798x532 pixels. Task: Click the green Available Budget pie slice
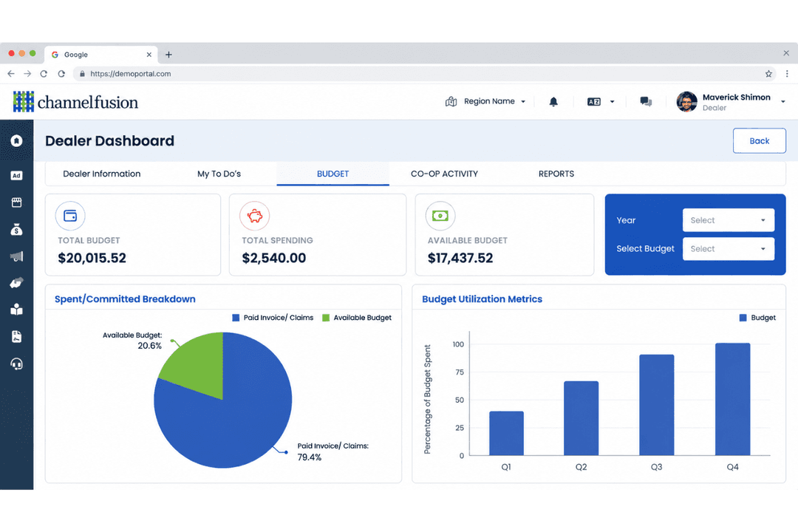199,364
